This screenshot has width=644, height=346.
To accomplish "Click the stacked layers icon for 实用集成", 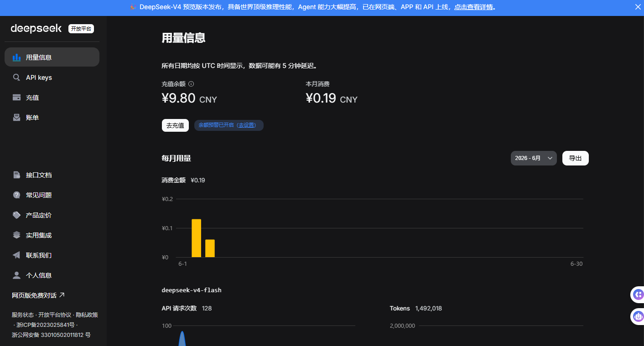I will (16, 235).
